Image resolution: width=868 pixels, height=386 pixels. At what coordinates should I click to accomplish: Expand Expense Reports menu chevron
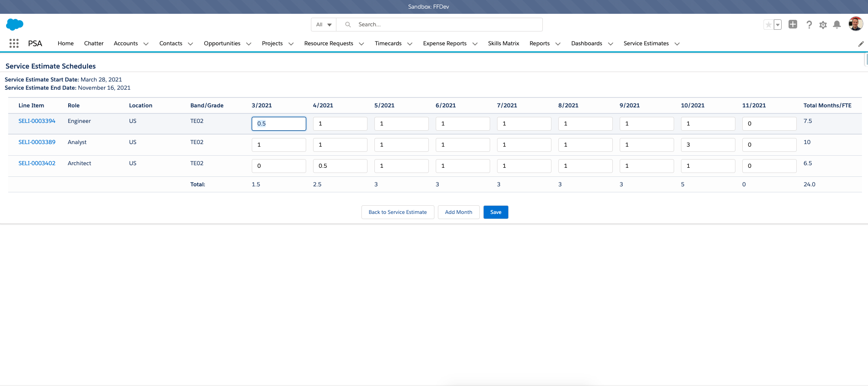pyautogui.click(x=475, y=44)
